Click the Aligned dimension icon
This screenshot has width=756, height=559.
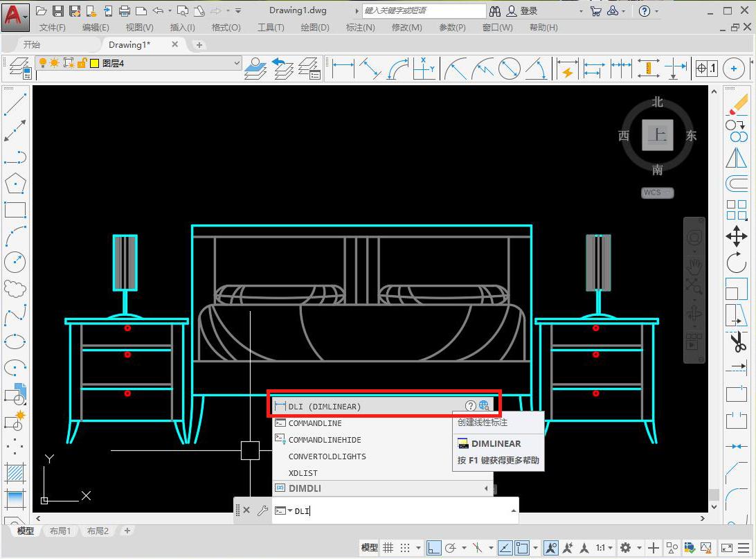[370, 69]
